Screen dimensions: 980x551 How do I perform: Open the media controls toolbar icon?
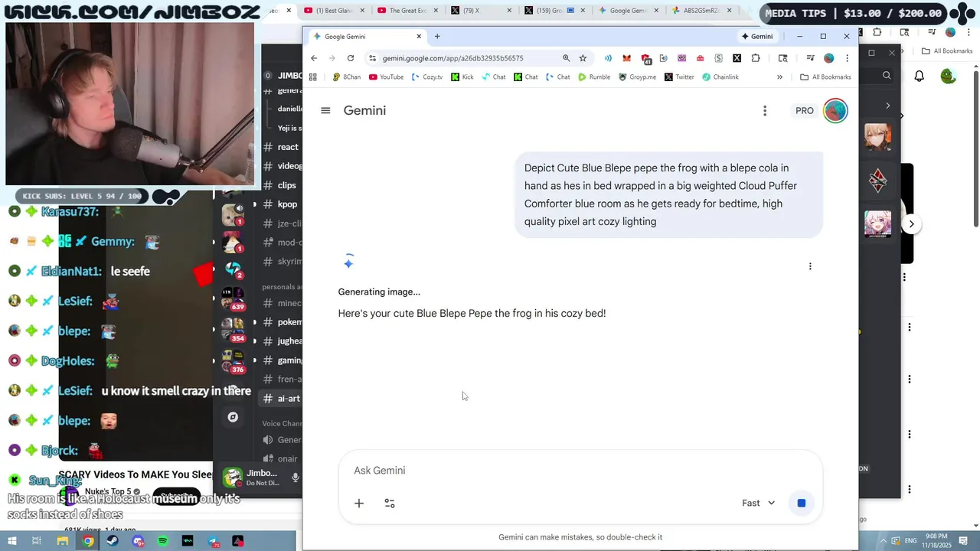810,58
